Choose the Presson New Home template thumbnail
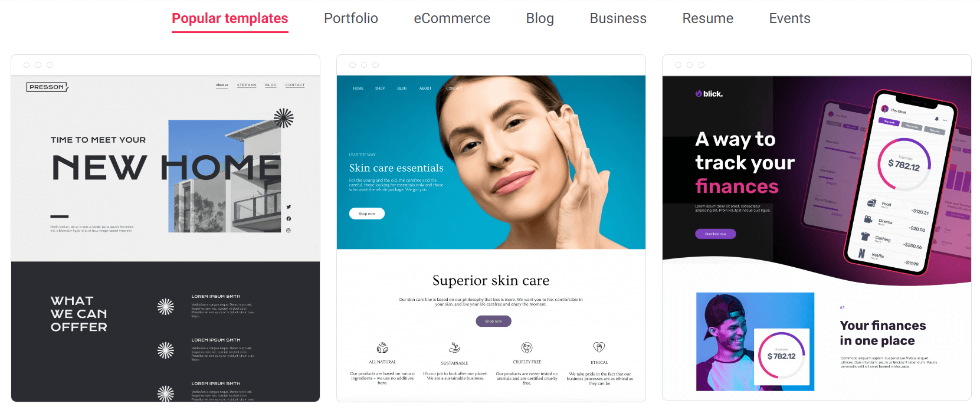 (x=165, y=228)
